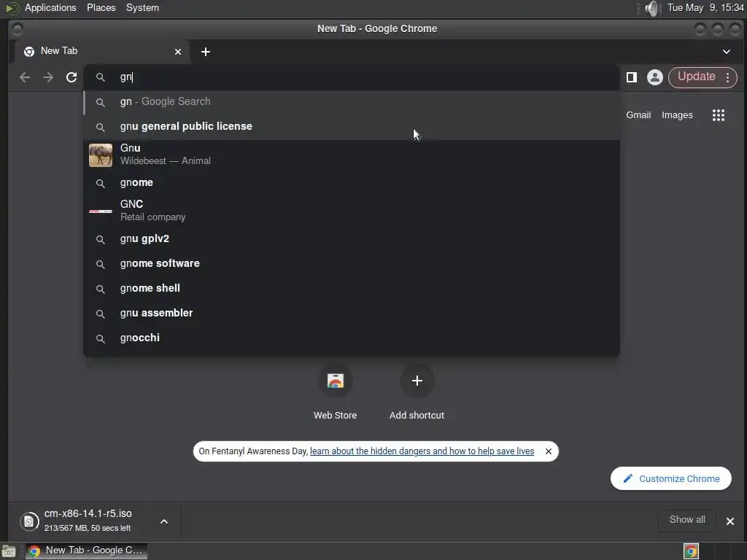Open the Applications menu
The image size is (747, 560).
[50, 7]
